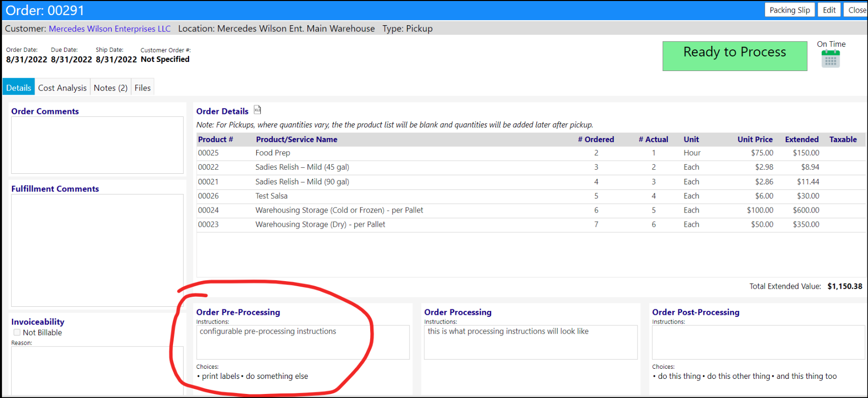Switch to the Details tab

click(19, 88)
